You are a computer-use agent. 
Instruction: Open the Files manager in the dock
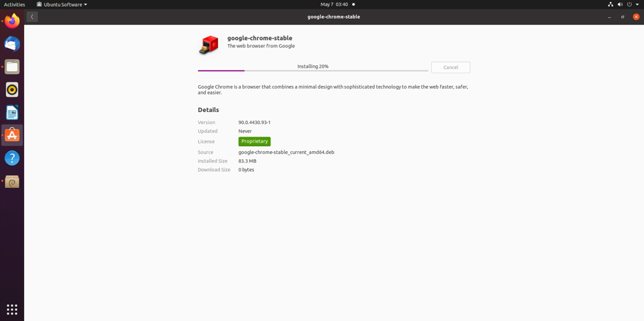point(12,67)
